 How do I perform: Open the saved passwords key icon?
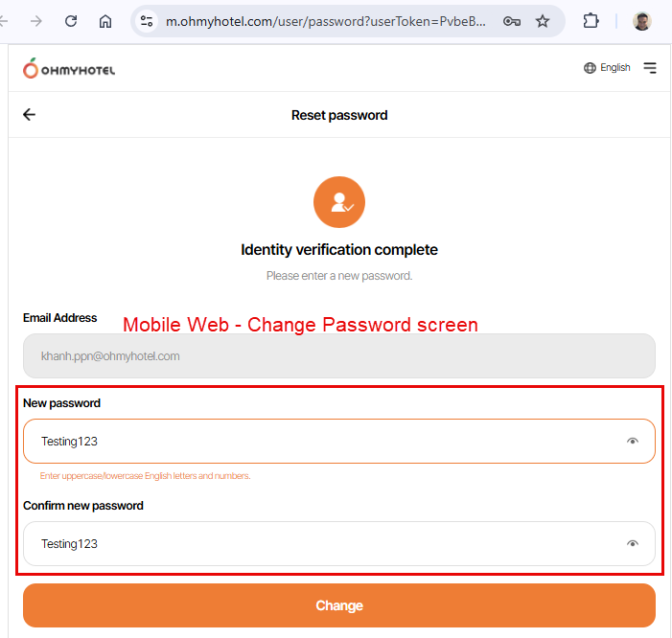[x=512, y=21]
